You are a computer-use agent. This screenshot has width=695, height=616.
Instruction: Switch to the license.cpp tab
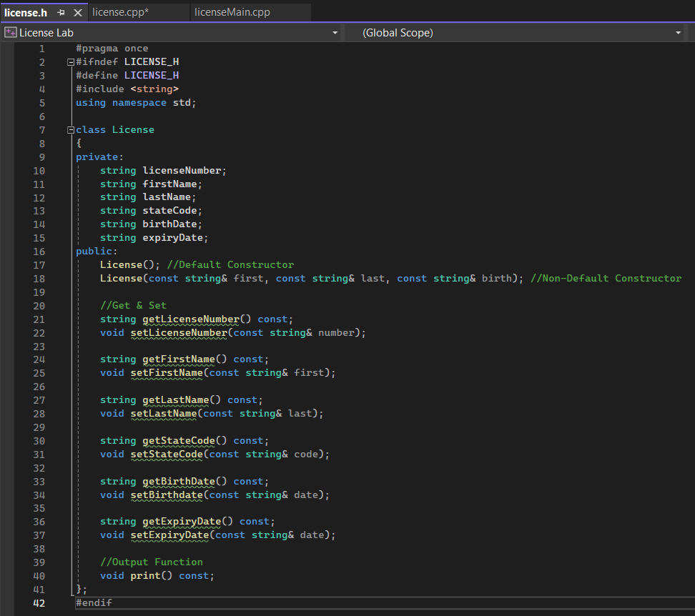[x=120, y=12]
